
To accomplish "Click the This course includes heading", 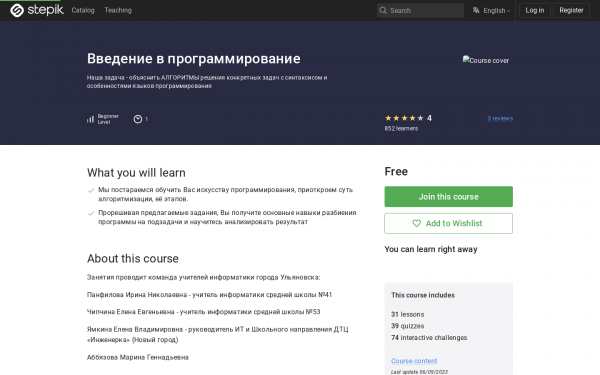I will pos(423,295).
